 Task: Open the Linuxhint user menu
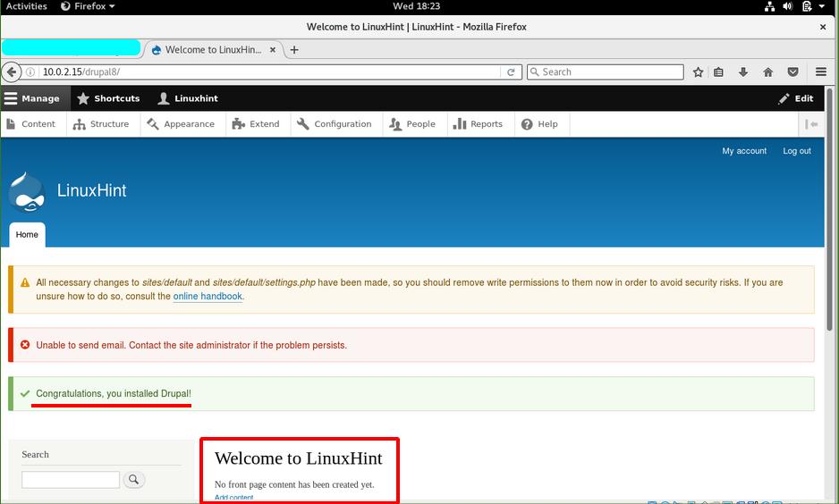tap(188, 98)
